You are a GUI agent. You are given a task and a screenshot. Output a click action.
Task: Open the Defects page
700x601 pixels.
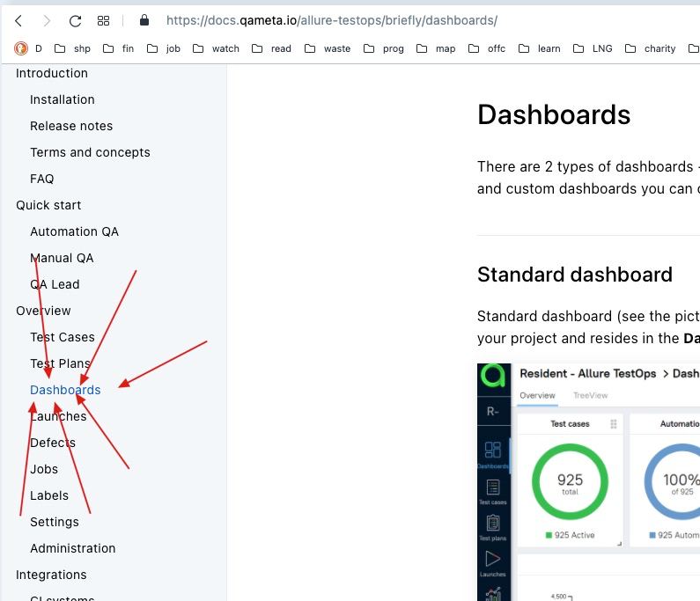point(53,443)
